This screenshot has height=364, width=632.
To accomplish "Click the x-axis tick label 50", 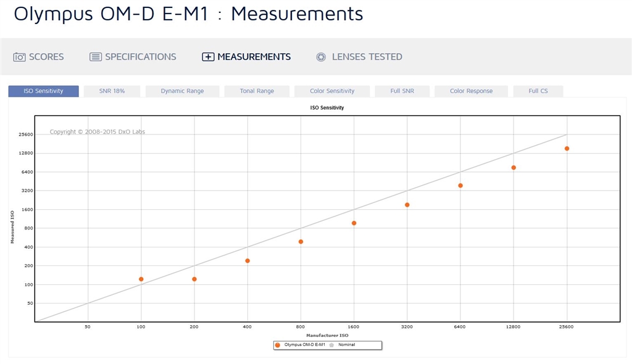I will click(88, 327).
